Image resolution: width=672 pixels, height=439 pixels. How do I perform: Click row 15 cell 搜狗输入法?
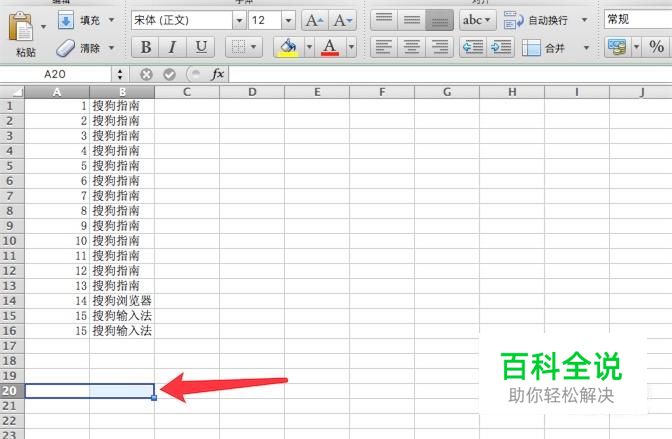point(122,316)
